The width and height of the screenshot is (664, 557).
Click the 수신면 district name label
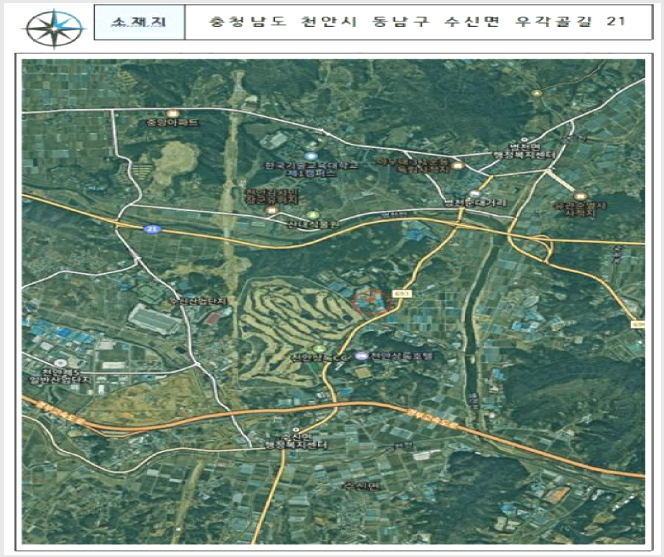pos(362,485)
